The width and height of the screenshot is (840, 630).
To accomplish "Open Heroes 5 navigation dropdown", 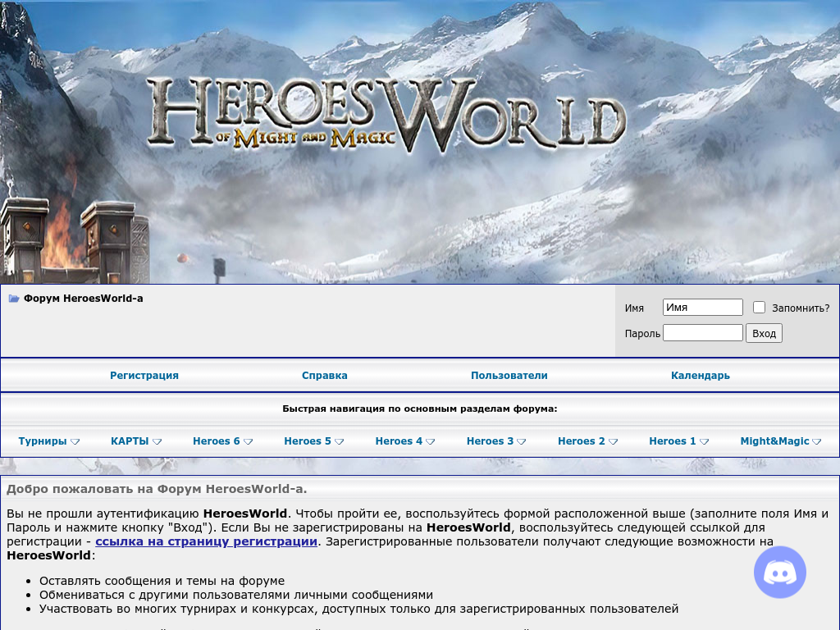I will [313, 441].
